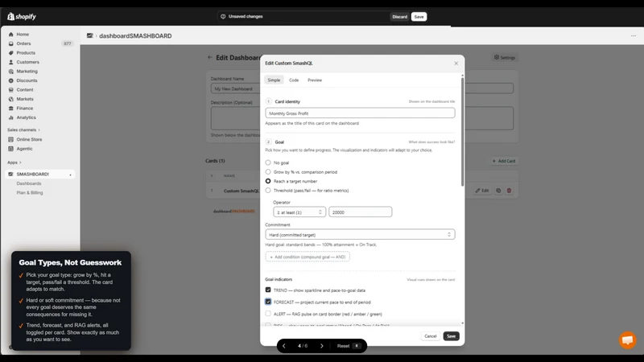Screen dimensions: 644x362
Task: Duplicate the Custom SmashQL card
Action: (x=498, y=191)
